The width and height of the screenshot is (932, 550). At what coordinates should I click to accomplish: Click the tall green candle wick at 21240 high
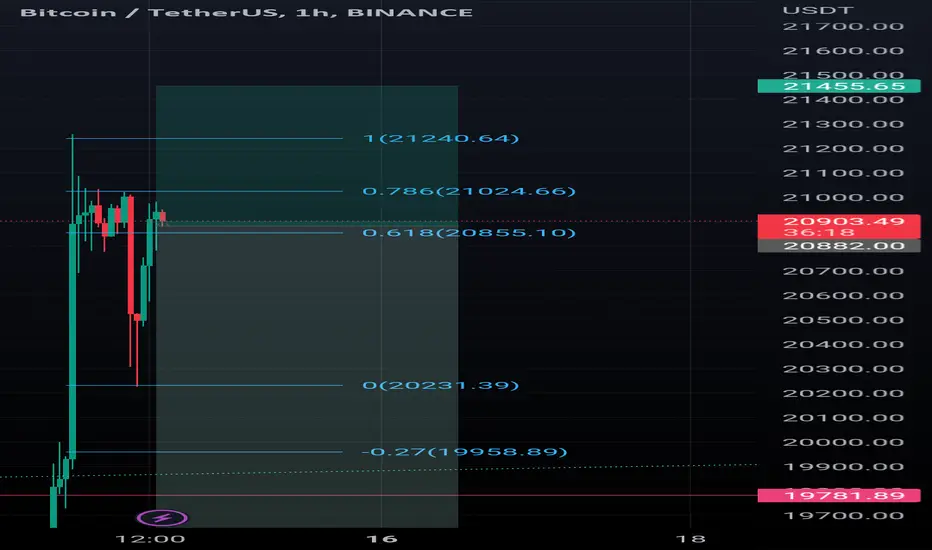73,178
